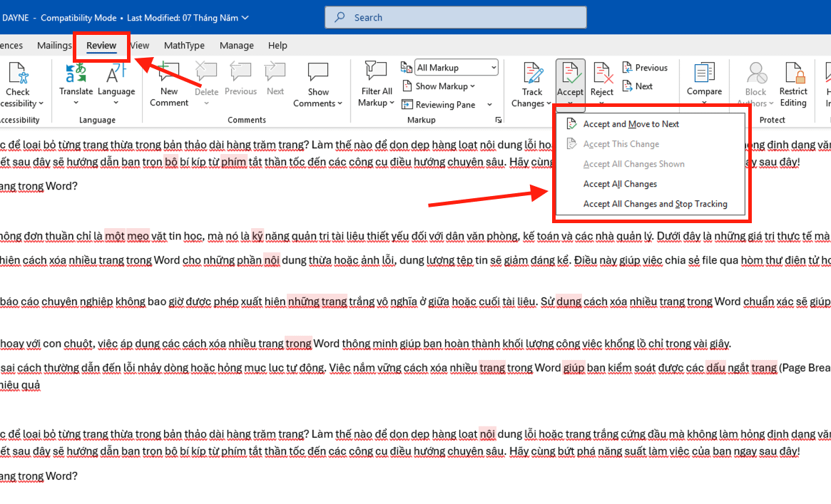The height and width of the screenshot is (504, 831).
Task: Jump to Next tracked change
Action: 638,86
